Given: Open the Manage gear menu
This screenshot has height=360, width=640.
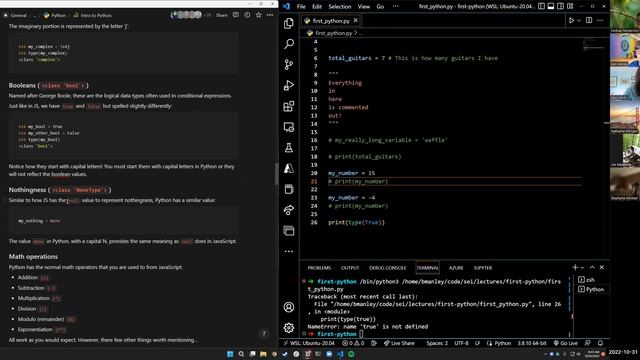Looking at the screenshot, I should [289, 327].
